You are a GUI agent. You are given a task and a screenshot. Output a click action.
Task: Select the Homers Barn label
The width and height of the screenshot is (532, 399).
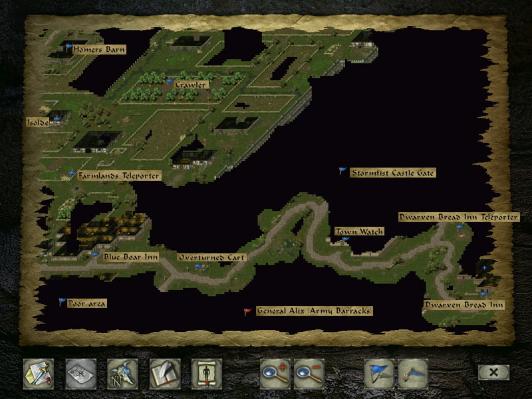coord(99,49)
